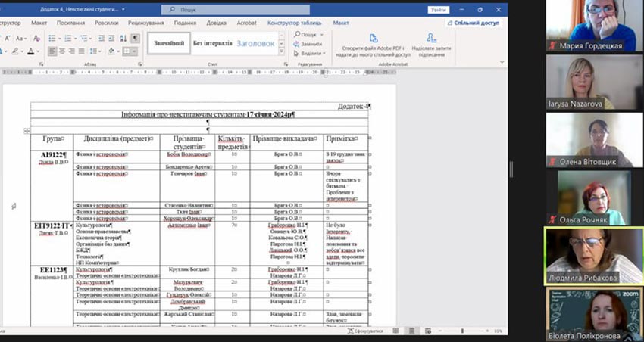Switch to the Розсилки ribbon tab
The height and width of the screenshot is (342, 644).
coord(105,23)
